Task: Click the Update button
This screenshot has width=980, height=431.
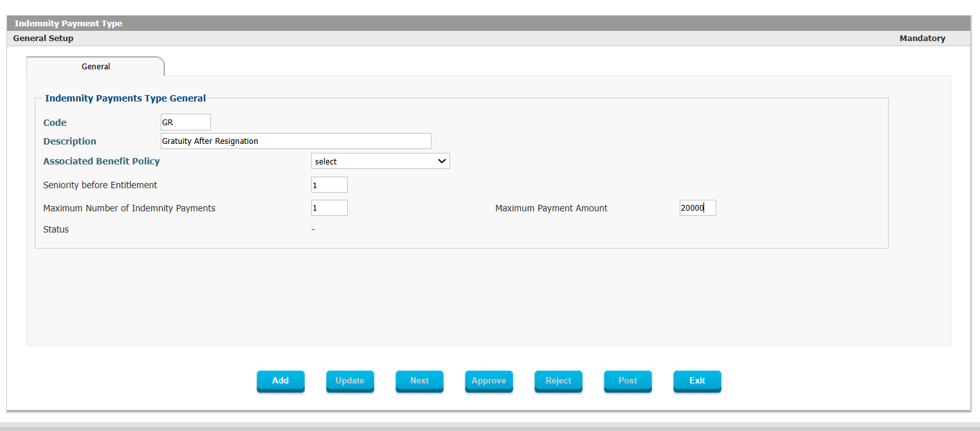Action: click(x=350, y=381)
